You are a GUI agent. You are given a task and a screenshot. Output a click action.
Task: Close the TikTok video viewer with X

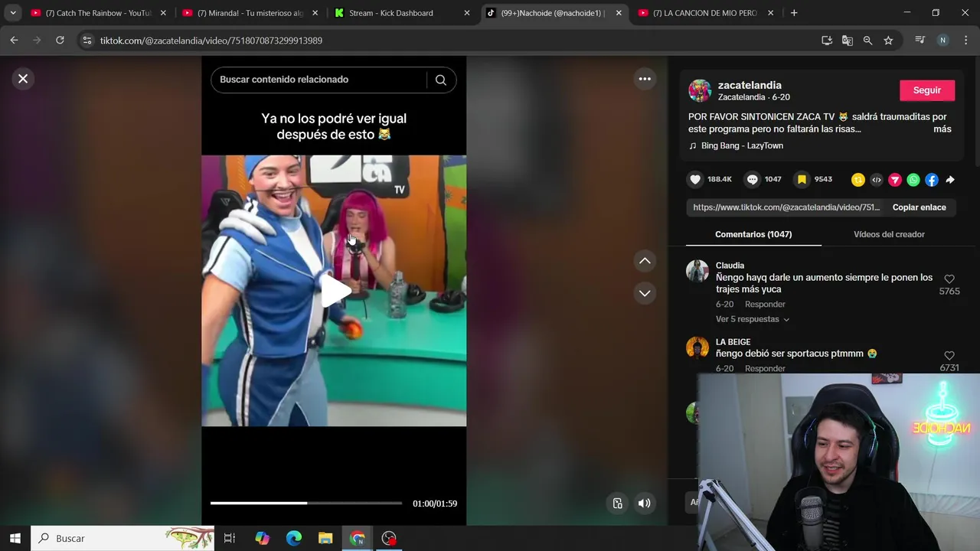pyautogui.click(x=23, y=78)
